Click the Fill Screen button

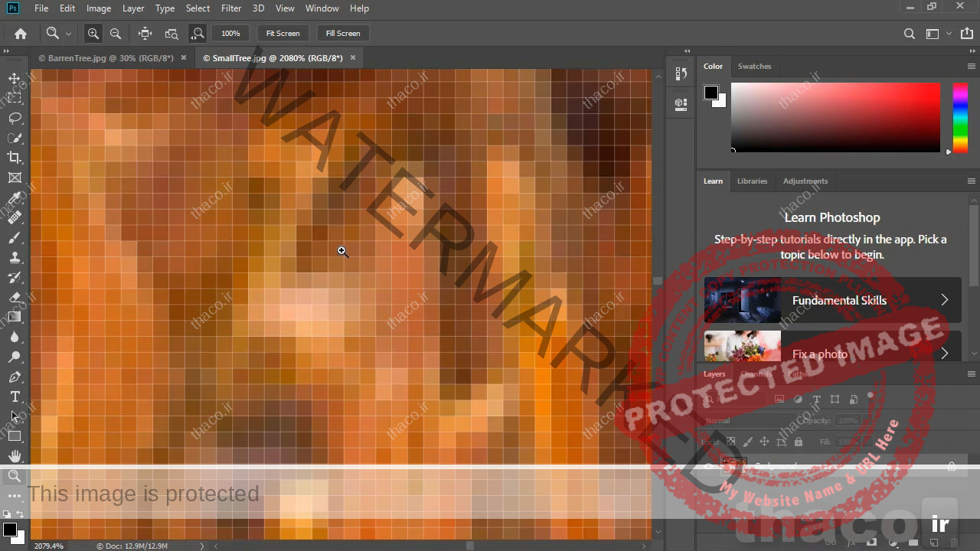343,33
